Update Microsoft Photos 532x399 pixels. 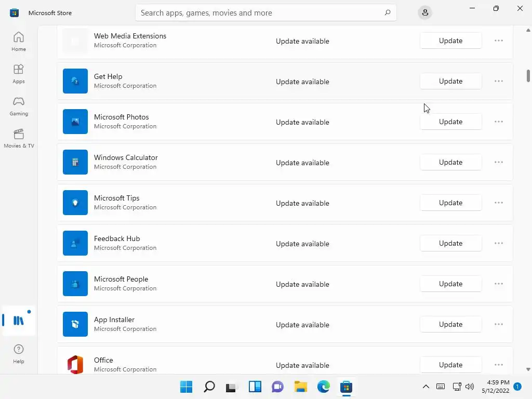(x=450, y=122)
